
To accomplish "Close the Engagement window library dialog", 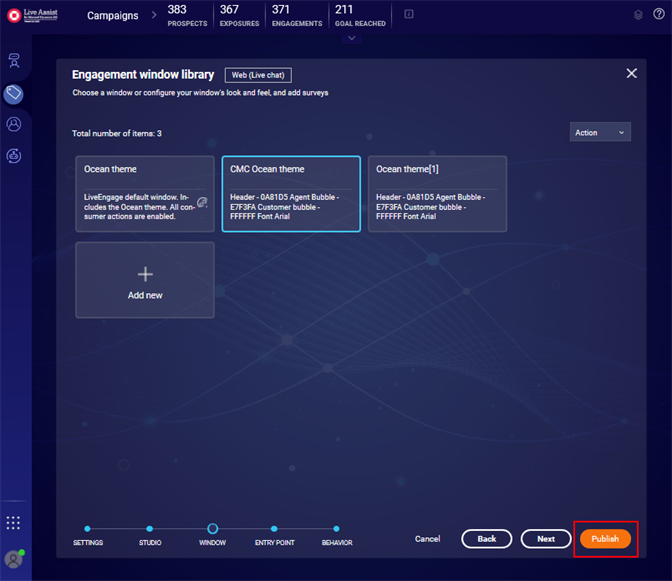I will [x=631, y=74].
